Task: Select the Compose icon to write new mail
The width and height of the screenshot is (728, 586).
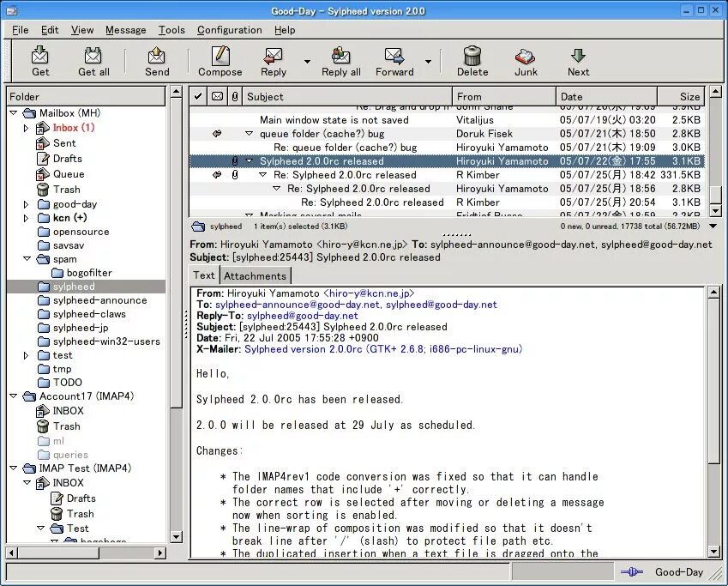Action: coord(220,60)
